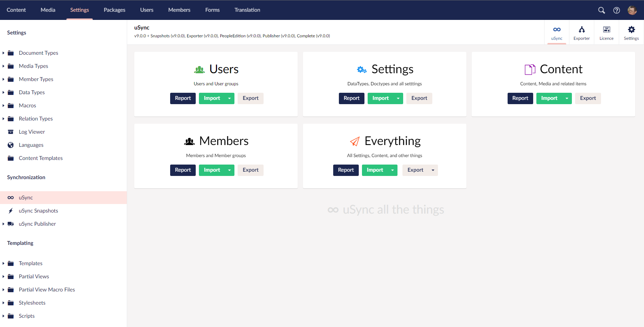This screenshot has width=644, height=327.
Task: Click the help question mark icon
Action: pyautogui.click(x=617, y=10)
